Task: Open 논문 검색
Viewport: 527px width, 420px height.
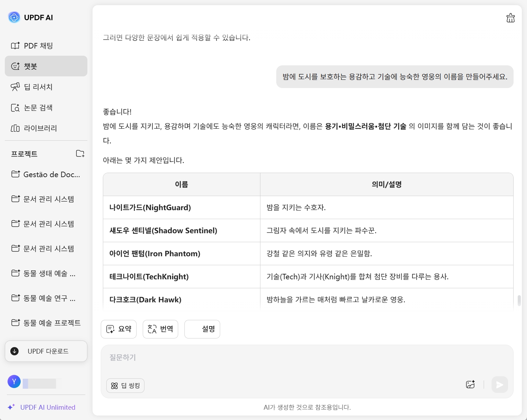Action: click(x=46, y=108)
